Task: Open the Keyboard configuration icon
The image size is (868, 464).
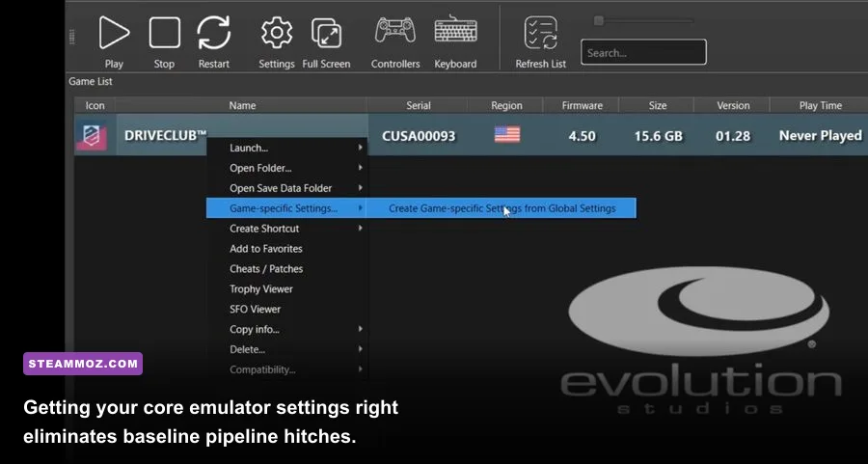Action: tap(455, 29)
